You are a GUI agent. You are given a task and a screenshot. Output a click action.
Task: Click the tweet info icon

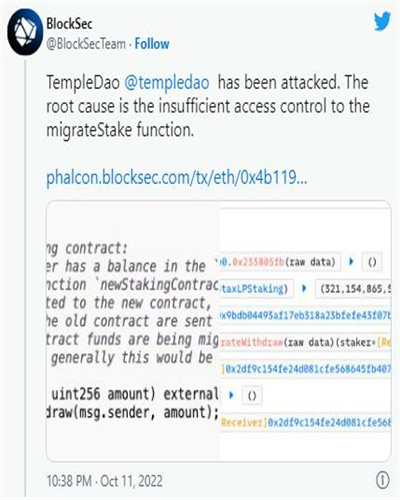point(382,480)
